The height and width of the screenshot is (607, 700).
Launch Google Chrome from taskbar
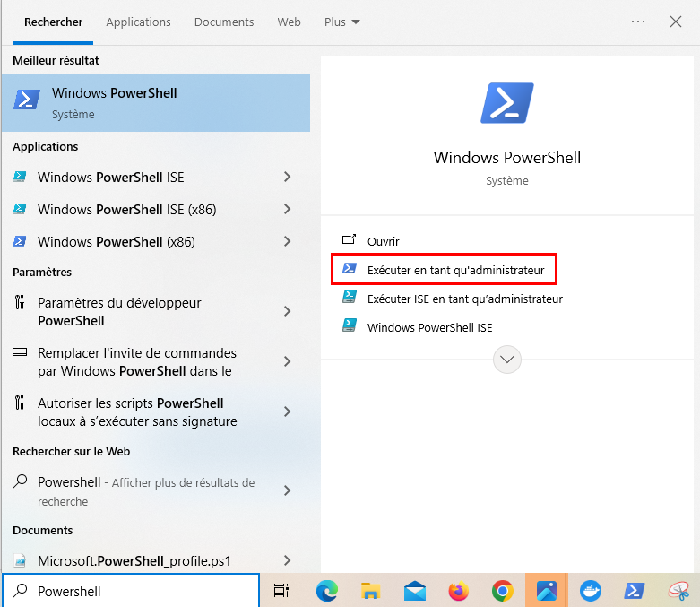point(502,591)
